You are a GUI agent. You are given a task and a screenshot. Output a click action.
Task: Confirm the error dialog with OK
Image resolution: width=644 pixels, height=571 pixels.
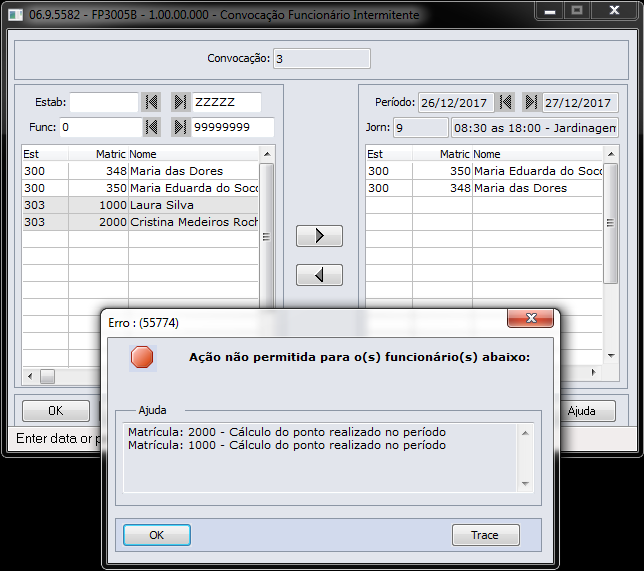pos(156,535)
